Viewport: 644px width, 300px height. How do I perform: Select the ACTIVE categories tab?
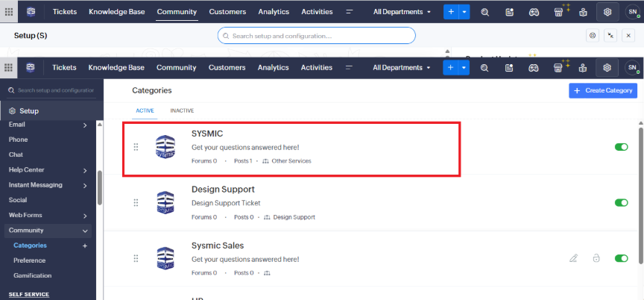click(x=145, y=110)
